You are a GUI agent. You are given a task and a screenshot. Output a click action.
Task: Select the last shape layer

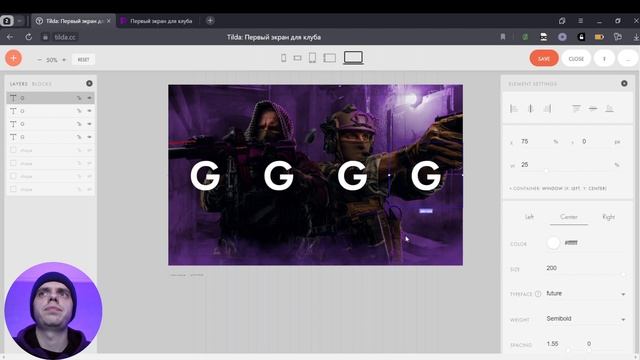click(x=50, y=189)
